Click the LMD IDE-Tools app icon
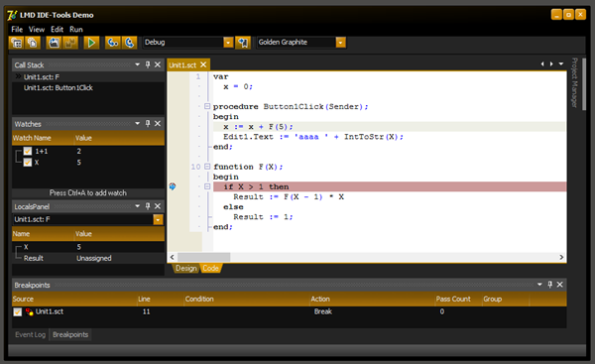 pyautogui.click(x=12, y=15)
